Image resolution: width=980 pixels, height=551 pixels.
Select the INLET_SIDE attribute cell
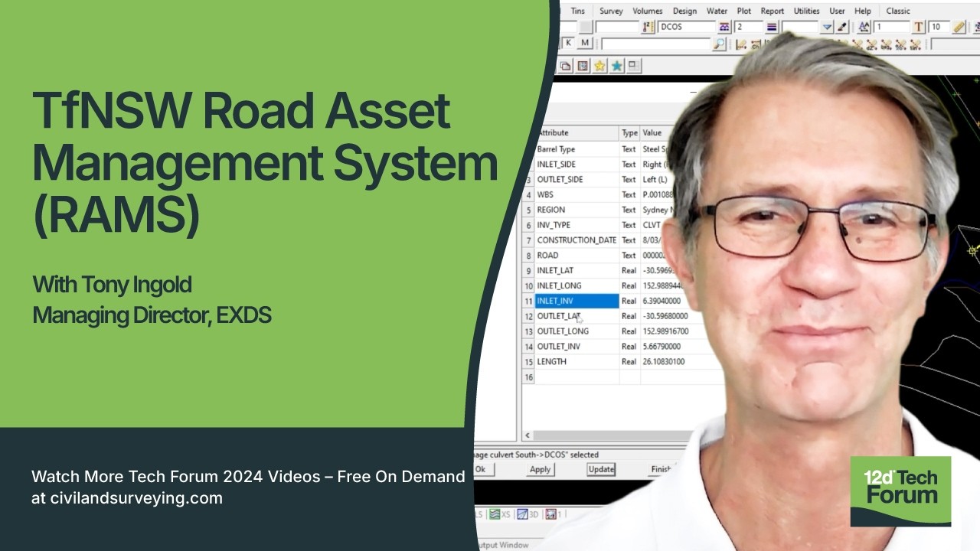click(x=577, y=165)
